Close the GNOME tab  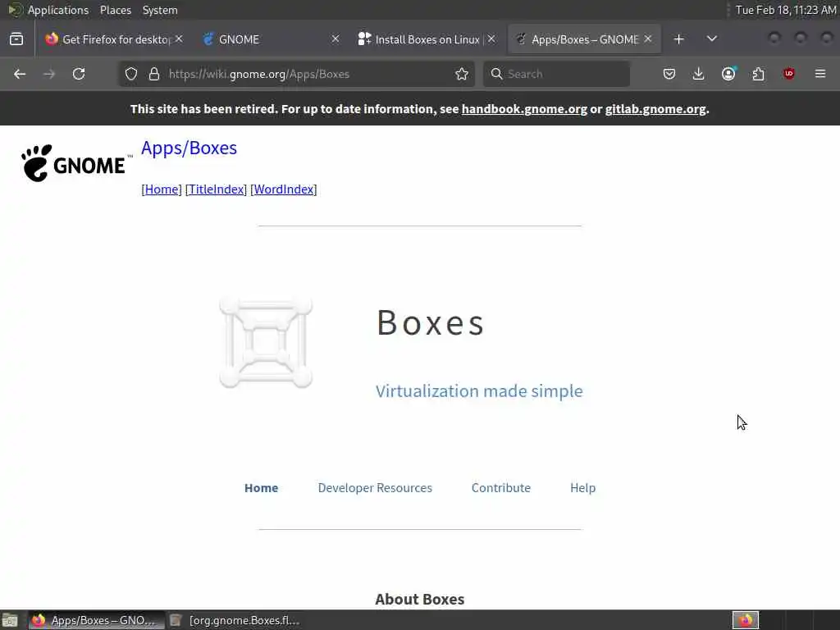coord(336,39)
